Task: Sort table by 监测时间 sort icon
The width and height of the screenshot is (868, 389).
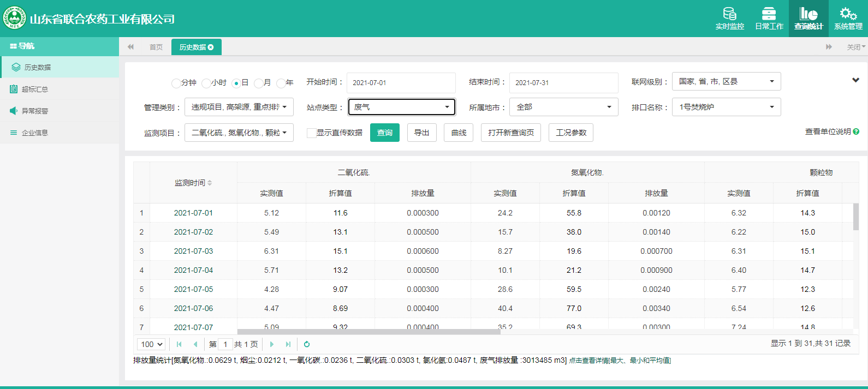Action: coord(210,183)
